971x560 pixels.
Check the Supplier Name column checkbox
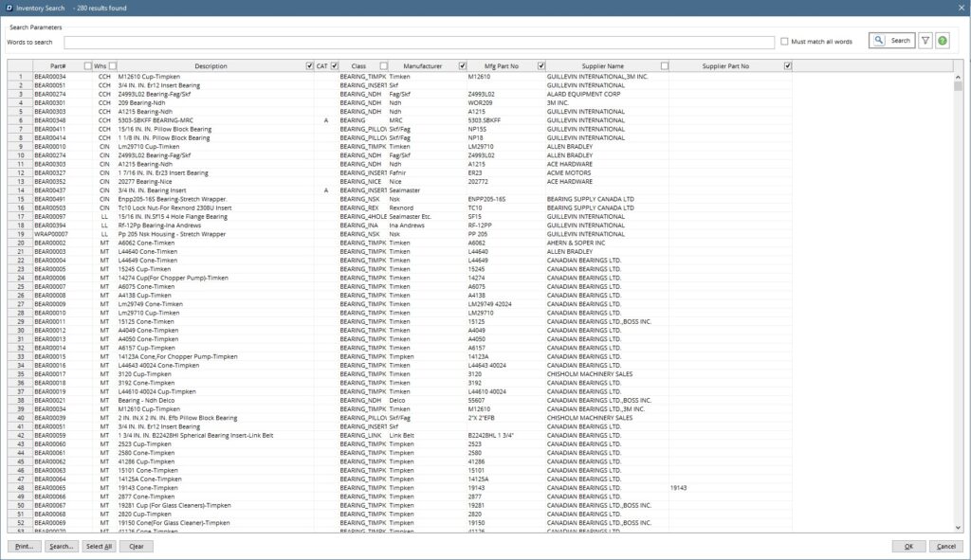(x=665, y=66)
